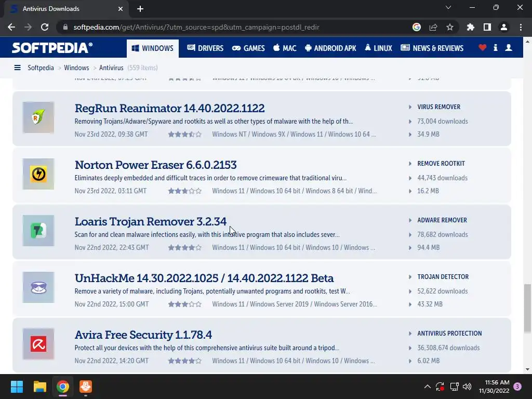Open the hamburger menu beside breadcrumbs
Screen dimensions: 532x399
[17, 68]
